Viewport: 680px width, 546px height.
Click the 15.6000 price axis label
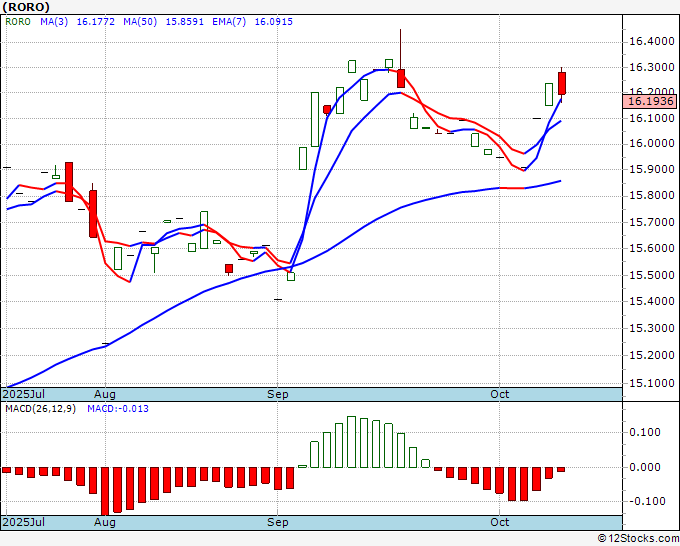tap(652, 248)
